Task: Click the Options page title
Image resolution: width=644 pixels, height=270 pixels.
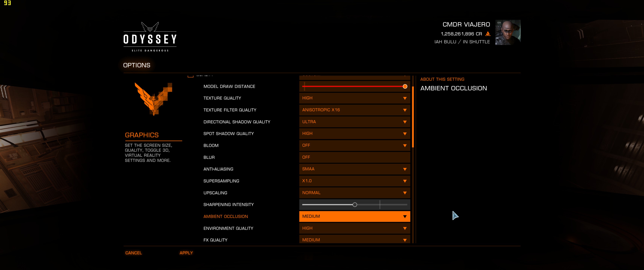Action: [x=136, y=65]
